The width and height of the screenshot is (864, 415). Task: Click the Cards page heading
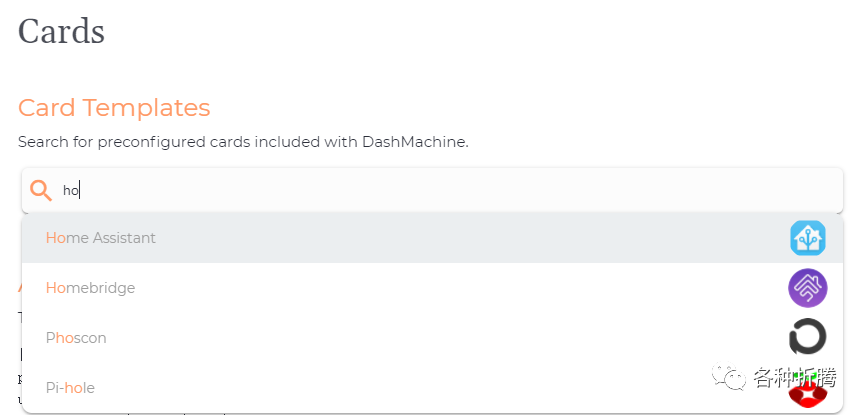tap(62, 31)
